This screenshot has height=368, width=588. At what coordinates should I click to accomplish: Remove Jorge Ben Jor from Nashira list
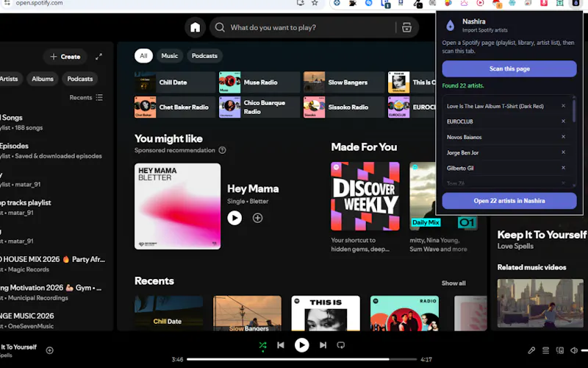coord(563,152)
